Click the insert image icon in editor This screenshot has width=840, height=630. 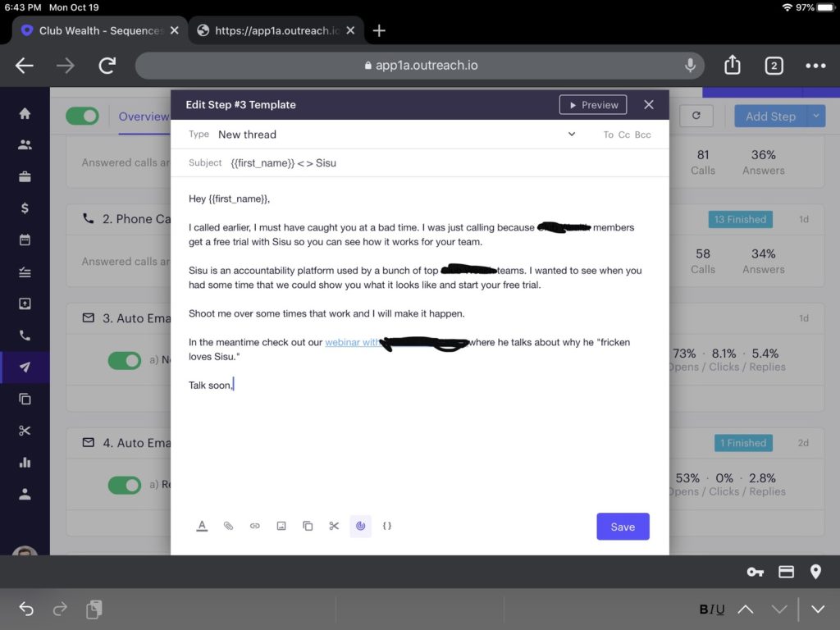tap(281, 526)
